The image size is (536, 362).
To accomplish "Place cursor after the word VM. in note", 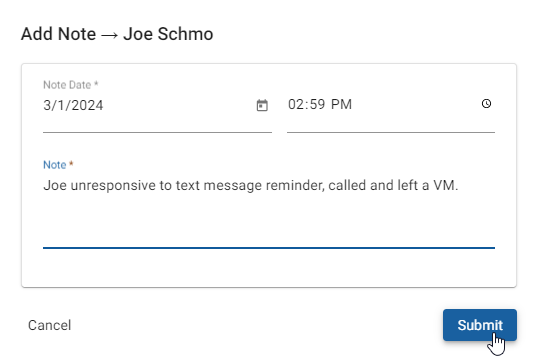I will [x=458, y=186].
